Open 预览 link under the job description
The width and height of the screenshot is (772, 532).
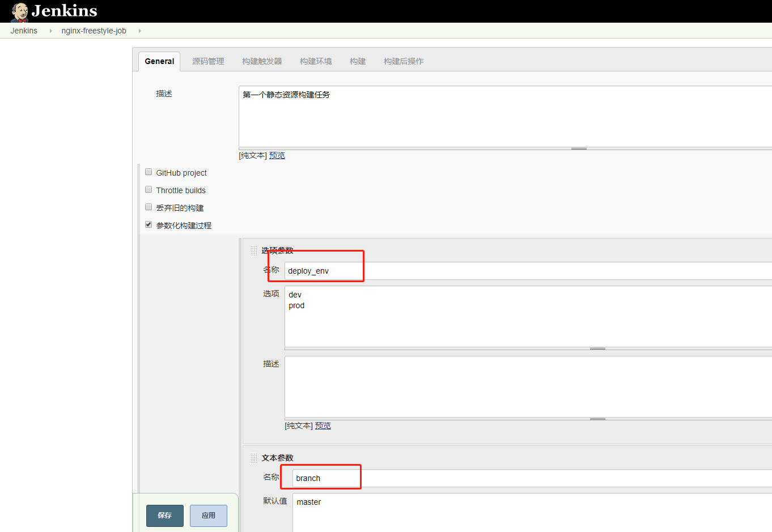coord(277,155)
